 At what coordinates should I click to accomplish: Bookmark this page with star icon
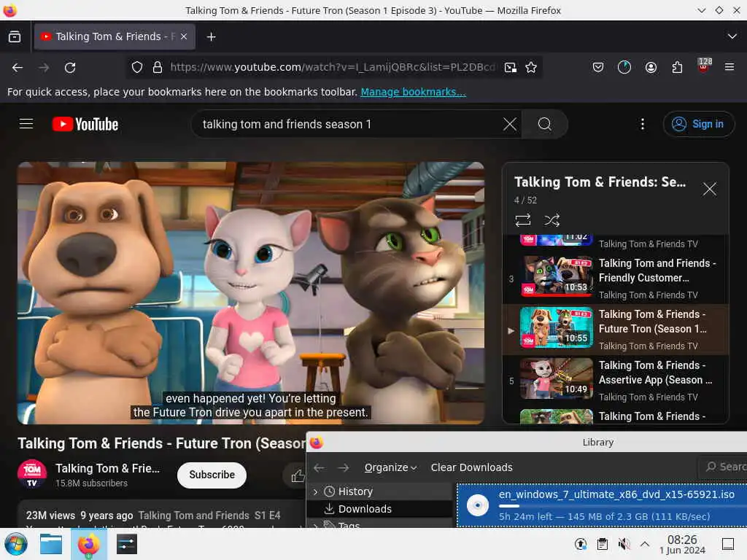click(531, 68)
